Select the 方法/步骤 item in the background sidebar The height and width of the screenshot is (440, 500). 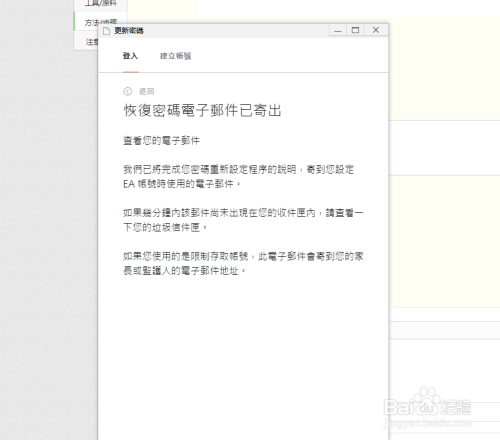pyautogui.click(x=100, y=21)
